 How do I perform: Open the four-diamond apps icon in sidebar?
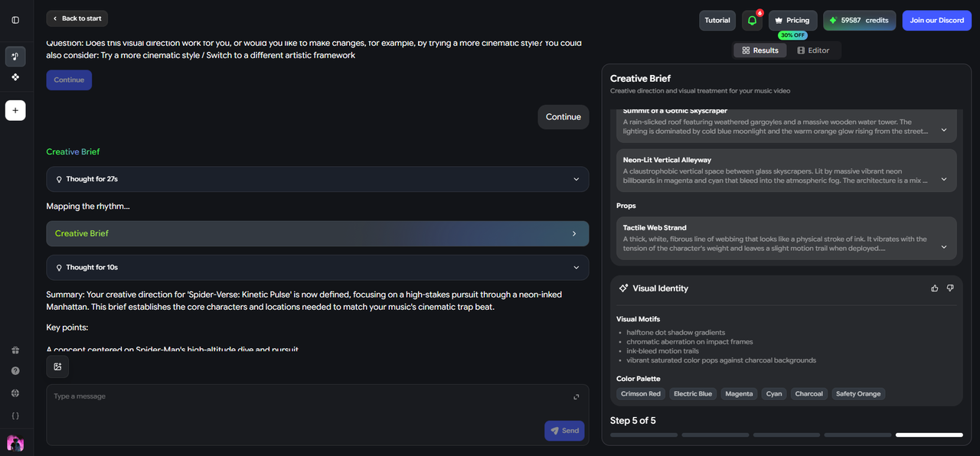point(15,77)
